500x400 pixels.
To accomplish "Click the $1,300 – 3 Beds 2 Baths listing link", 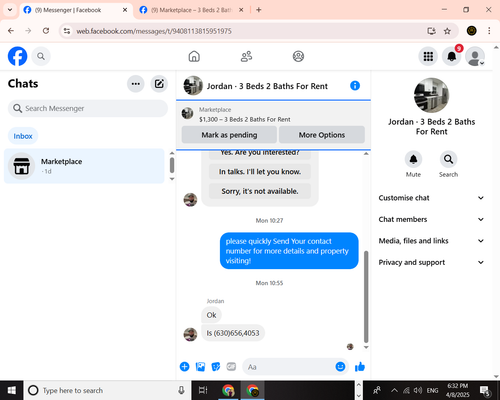I will 245,119.
